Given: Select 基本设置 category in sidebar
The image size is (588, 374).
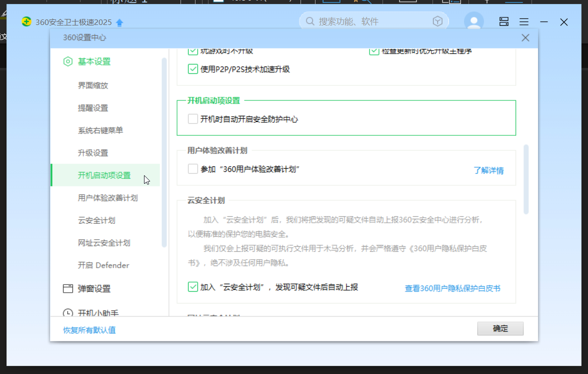Looking at the screenshot, I should pyautogui.click(x=94, y=61).
